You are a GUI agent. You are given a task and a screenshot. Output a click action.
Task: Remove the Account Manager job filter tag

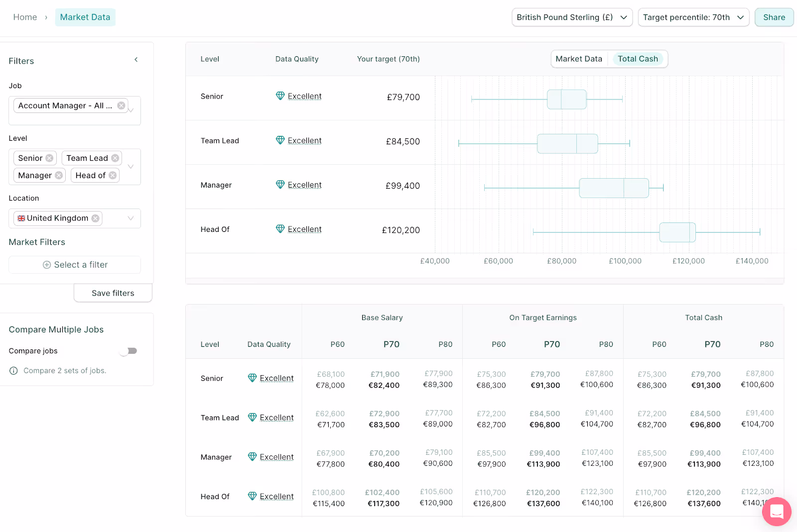(x=121, y=105)
